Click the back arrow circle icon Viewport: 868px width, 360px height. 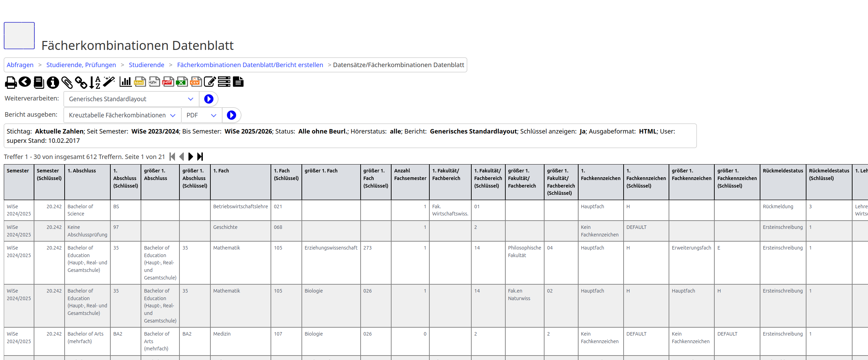tap(25, 82)
